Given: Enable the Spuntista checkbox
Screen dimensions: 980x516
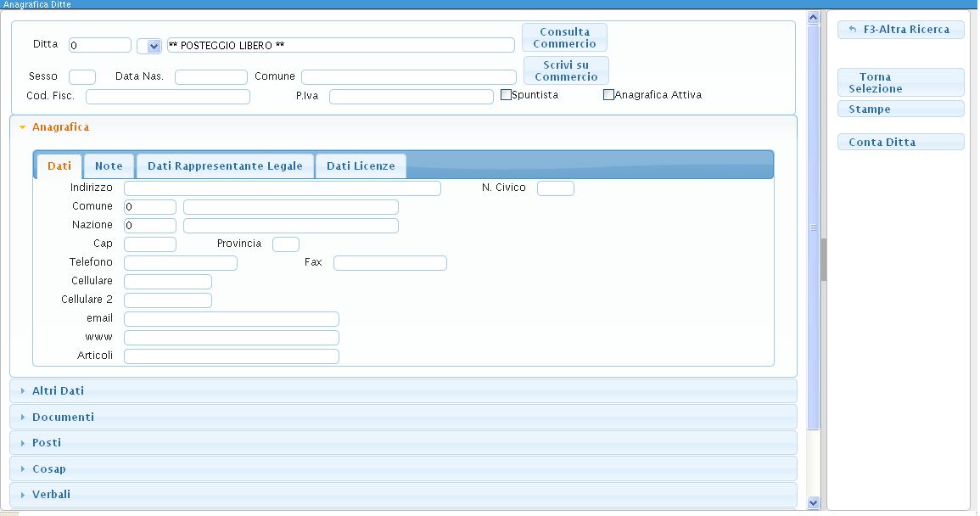Looking at the screenshot, I should tap(507, 95).
